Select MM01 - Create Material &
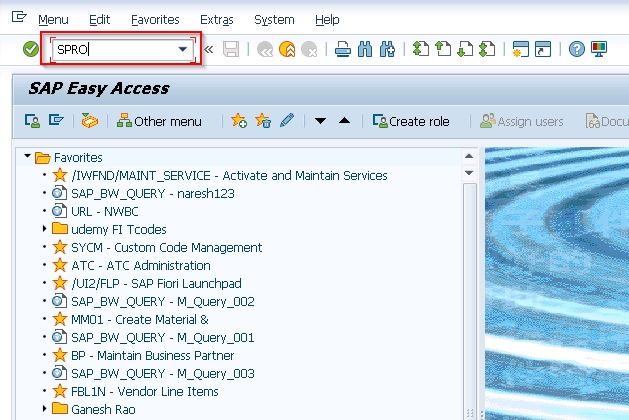 [x=140, y=320]
